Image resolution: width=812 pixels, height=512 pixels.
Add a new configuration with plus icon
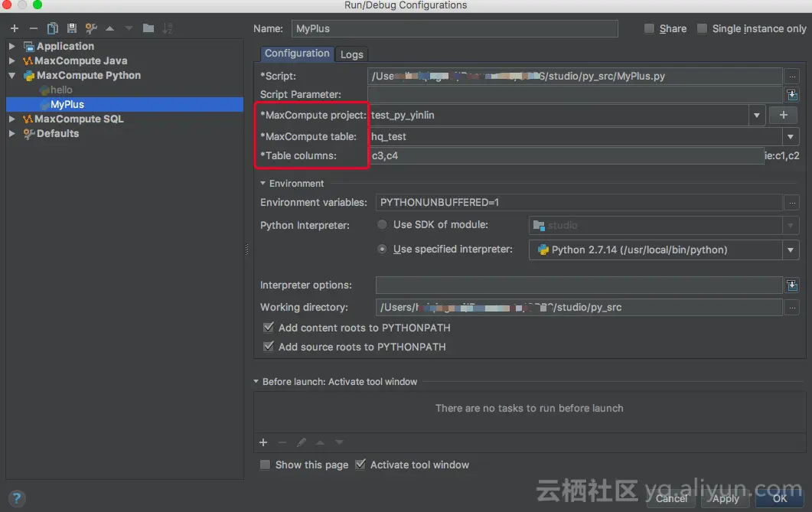(15, 28)
